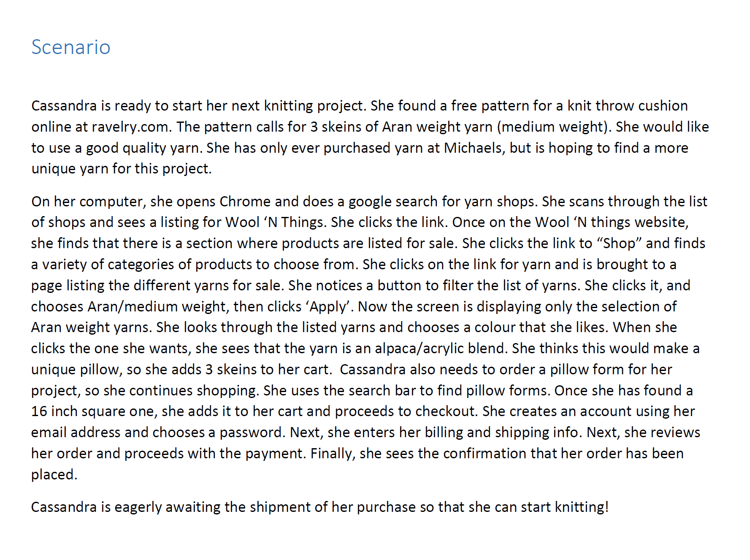Image resolution: width=750 pixels, height=560 pixels.
Task: Click the number 16 before inch
Action: point(39,411)
